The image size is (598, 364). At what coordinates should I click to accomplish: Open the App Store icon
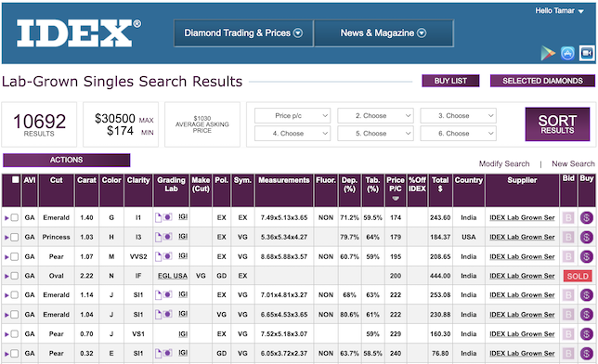click(x=567, y=53)
